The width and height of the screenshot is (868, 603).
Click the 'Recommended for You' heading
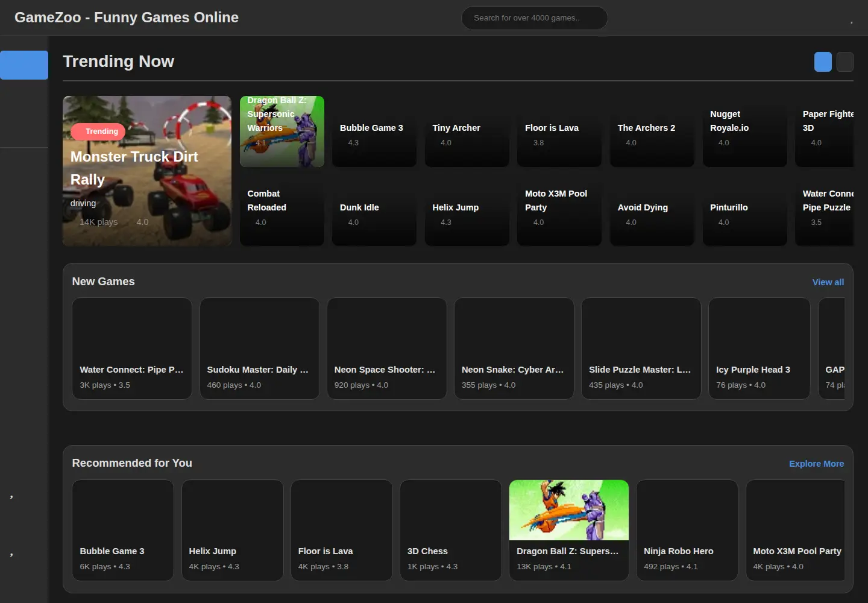pyautogui.click(x=132, y=463)
